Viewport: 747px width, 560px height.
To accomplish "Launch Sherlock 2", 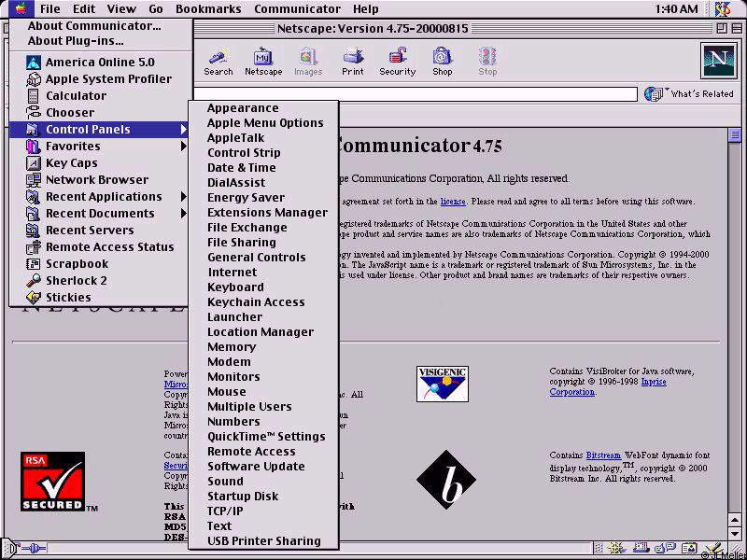I will tap(98, 281).
